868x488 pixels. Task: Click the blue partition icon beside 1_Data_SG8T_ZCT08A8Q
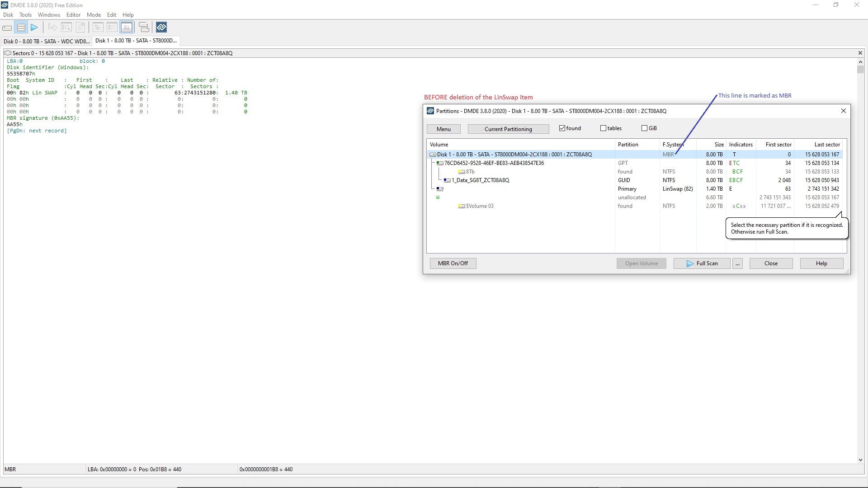(x=447, y=180)
